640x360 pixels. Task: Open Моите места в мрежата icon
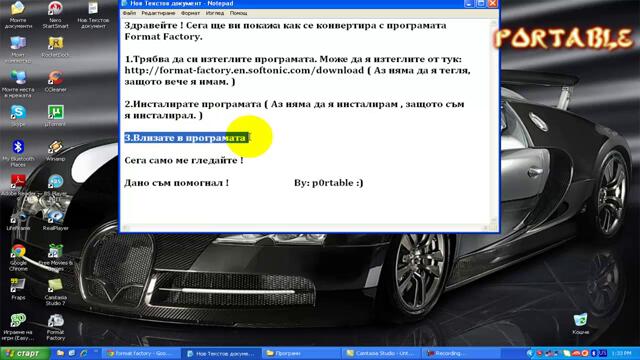18,84
